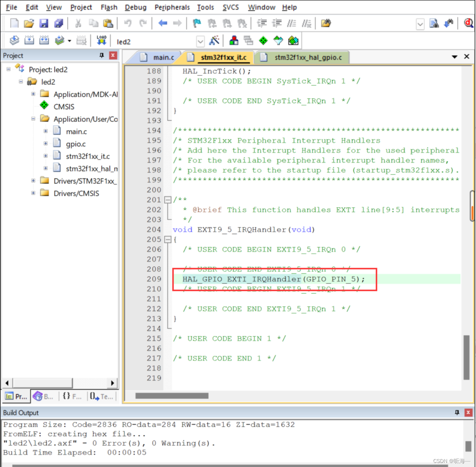The image size is (476, 467).
Task: Click the Cut scissors icon
Action: click(78, 23)
